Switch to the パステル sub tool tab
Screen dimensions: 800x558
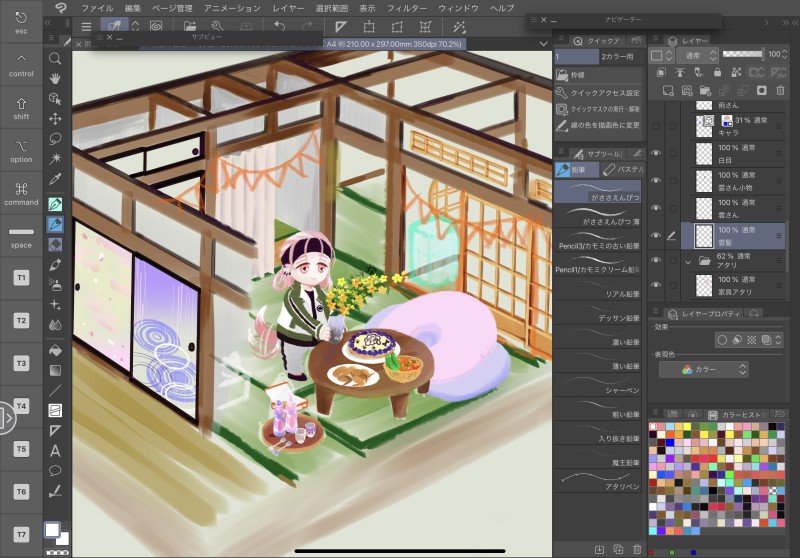(x=623, y=169)
